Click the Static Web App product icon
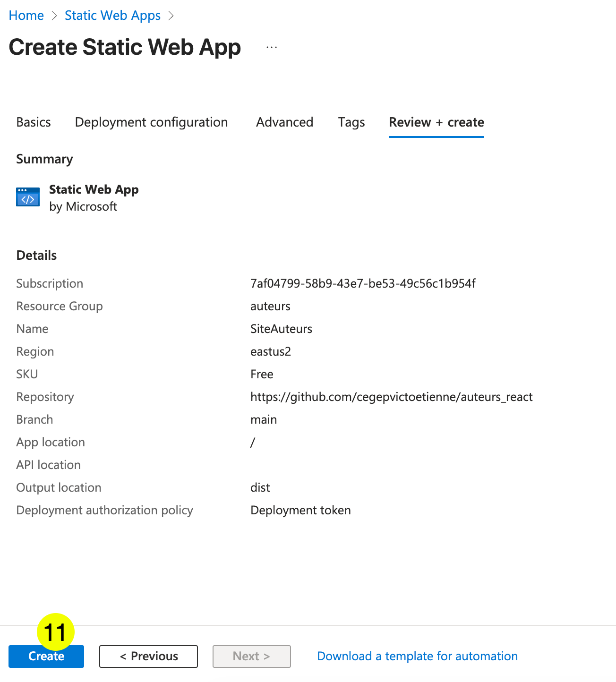Image resolution: width=616 pixels, height=682 pixels. 27,197
